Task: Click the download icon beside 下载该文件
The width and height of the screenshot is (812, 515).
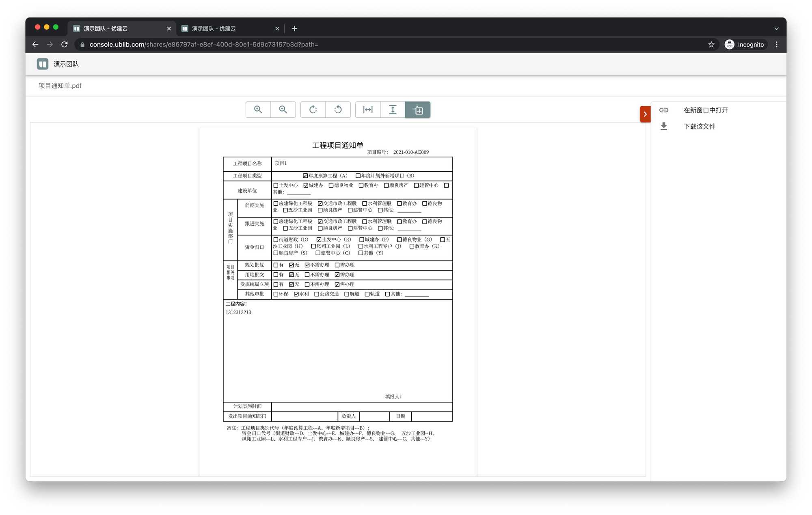Action: point(664,126)
